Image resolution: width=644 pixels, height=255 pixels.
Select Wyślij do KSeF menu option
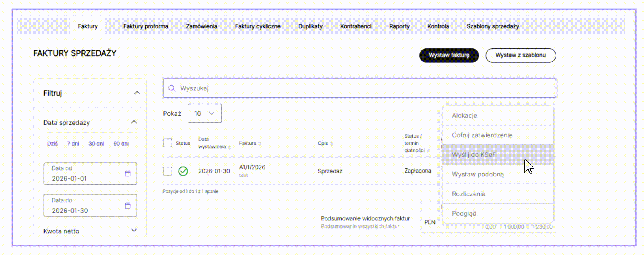[x=498, y=155]
